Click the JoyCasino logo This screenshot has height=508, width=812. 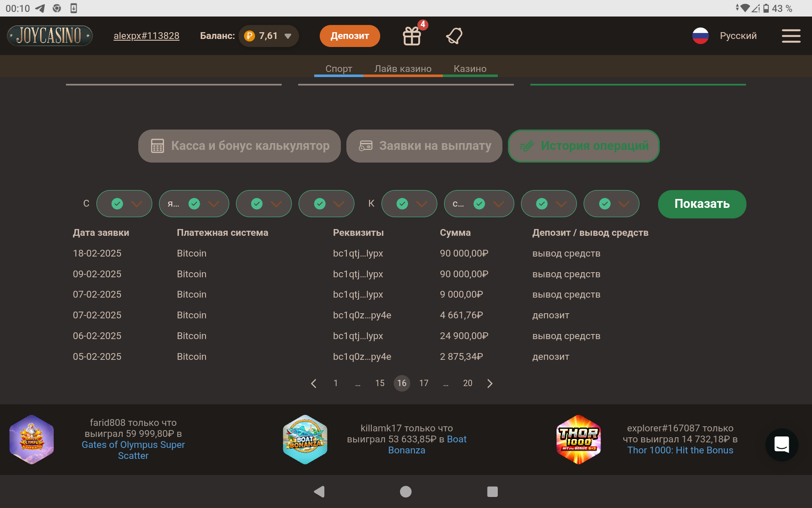click(x=50, y=36)
